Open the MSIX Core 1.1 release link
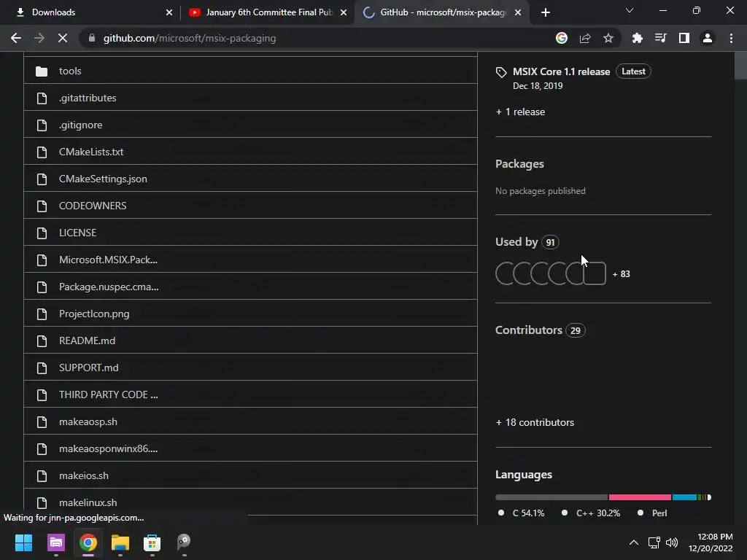This screenshot has width=747, height=560. click(x=561, y=71)
